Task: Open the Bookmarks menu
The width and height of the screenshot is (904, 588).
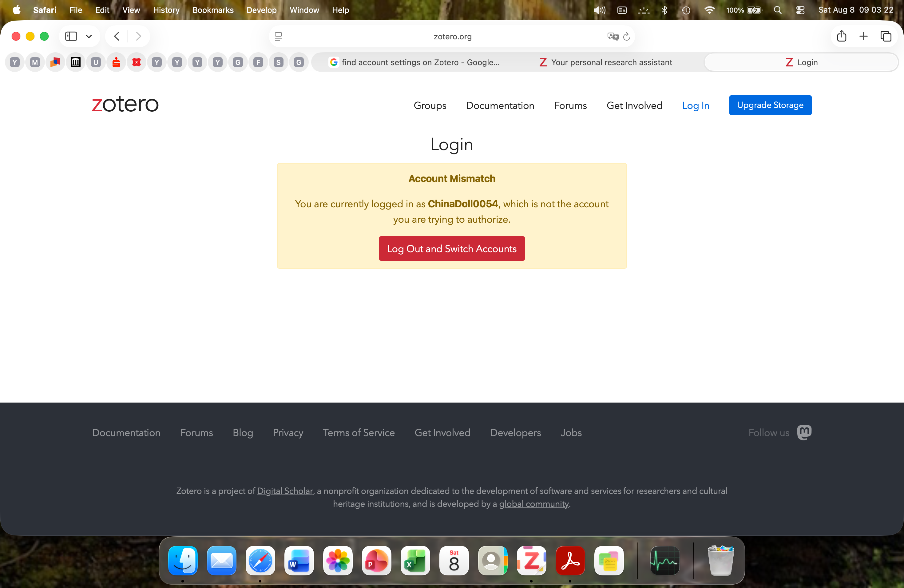Action: pyautogui.click(x=213, y=10)
